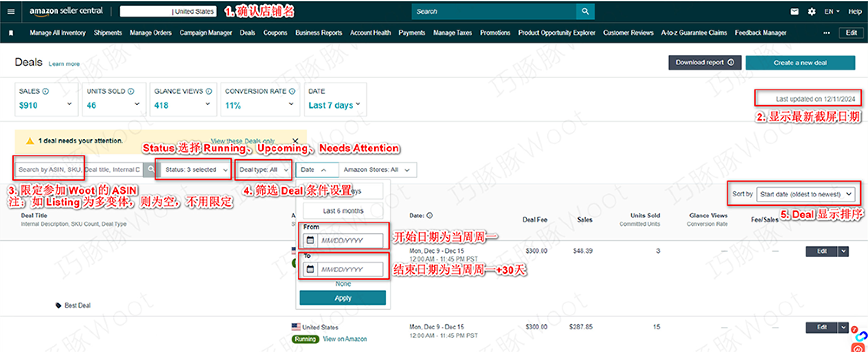
Task: Click the View on Amazon link
Action: [345, 339]
